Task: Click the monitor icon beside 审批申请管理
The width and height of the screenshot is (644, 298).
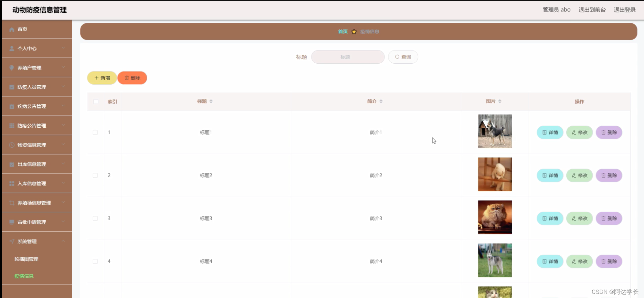Action: [x=12, y=222]
